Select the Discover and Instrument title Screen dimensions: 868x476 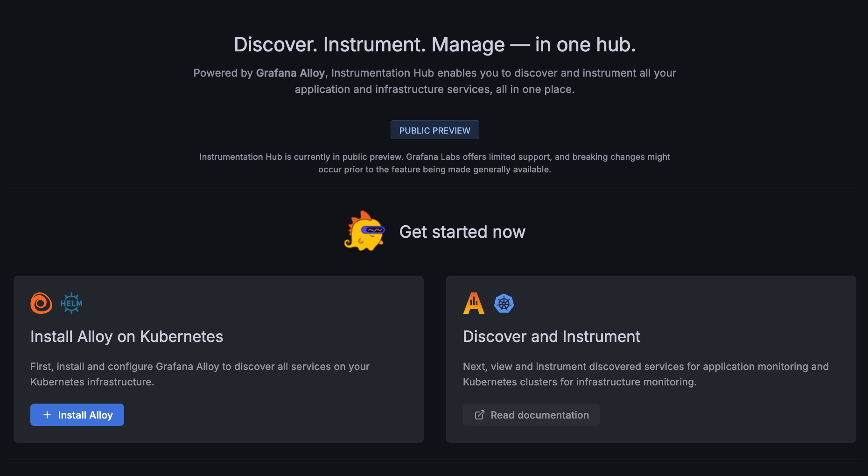[x=551, y=336]
